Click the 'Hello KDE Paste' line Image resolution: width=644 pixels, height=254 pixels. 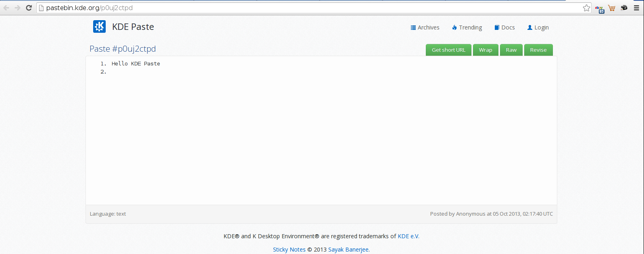[136, 64]
